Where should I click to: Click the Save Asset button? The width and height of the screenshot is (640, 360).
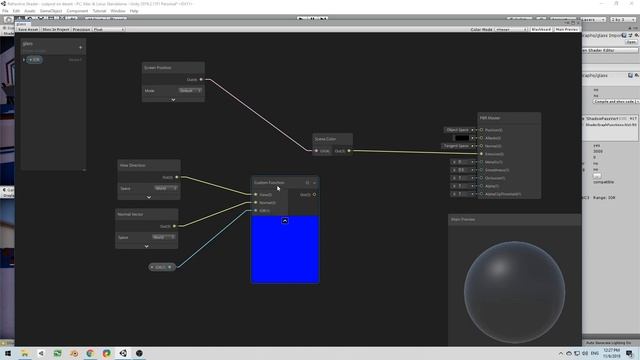[x=28, y=29]
